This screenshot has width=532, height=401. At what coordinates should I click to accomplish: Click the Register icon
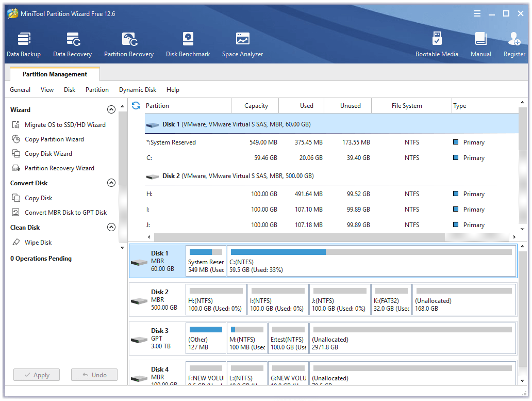coord(514,44)
